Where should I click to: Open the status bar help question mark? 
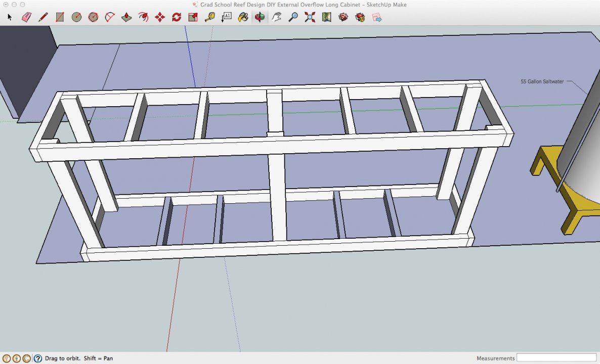pyautogui.click(x=37, y=358)
